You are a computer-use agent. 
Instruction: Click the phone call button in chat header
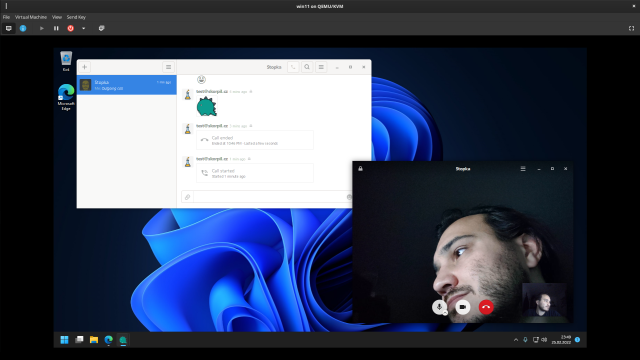[x=293, y=67]
